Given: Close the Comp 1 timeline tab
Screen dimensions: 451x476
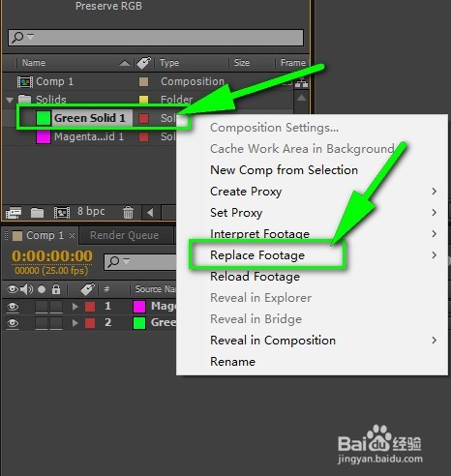Looking at the screenshot, I should click(x=72, y=236).
